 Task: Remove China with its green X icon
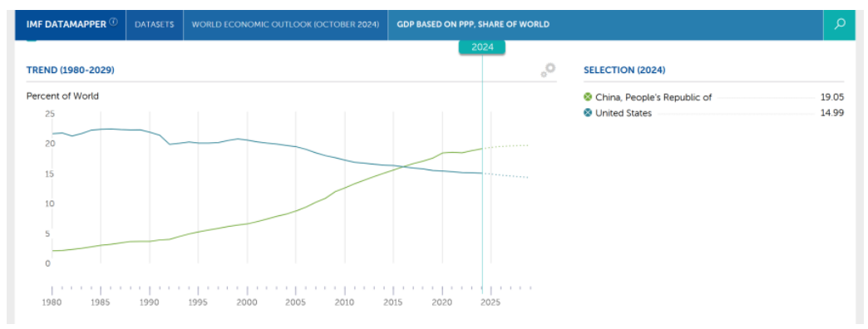(x=588, y=97)
